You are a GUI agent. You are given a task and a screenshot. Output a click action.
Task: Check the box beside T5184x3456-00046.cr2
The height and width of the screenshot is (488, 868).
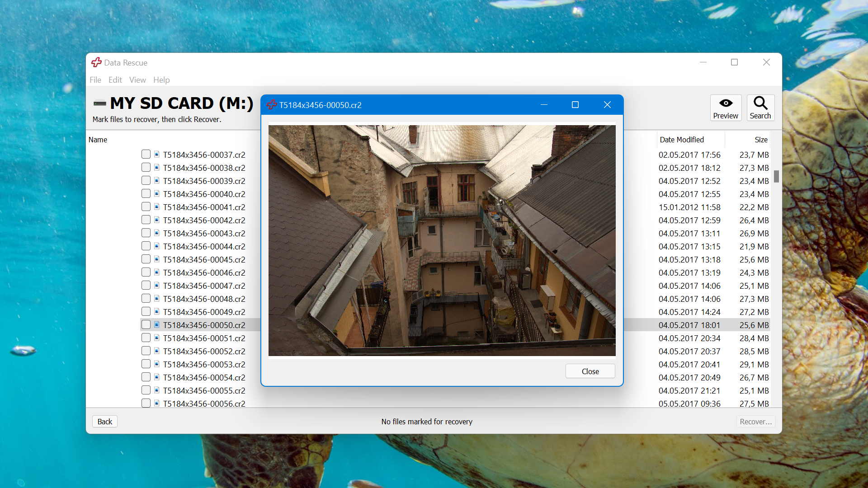pyautogui.click(x=146, y=272)
